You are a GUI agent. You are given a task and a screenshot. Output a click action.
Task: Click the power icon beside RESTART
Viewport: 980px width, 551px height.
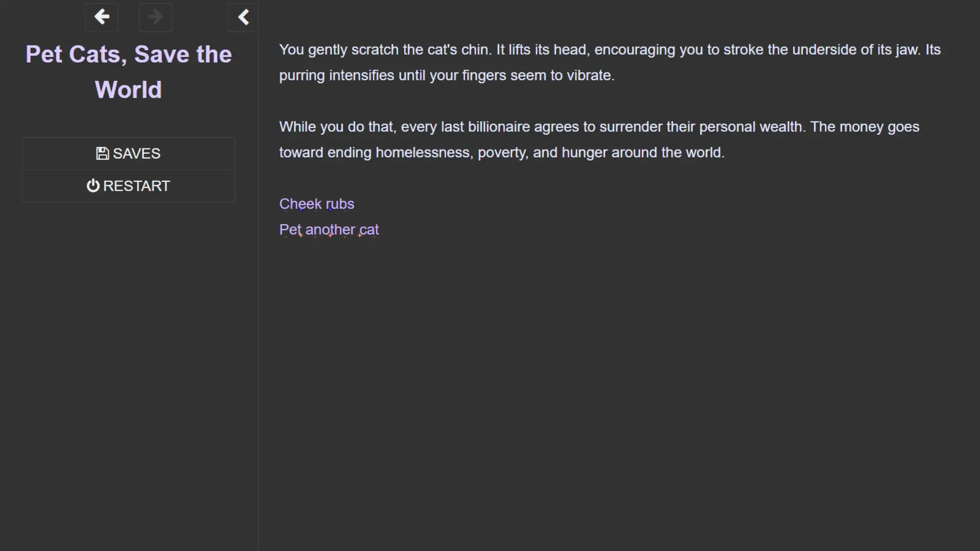pyautogui.click(x=93, y=186)
